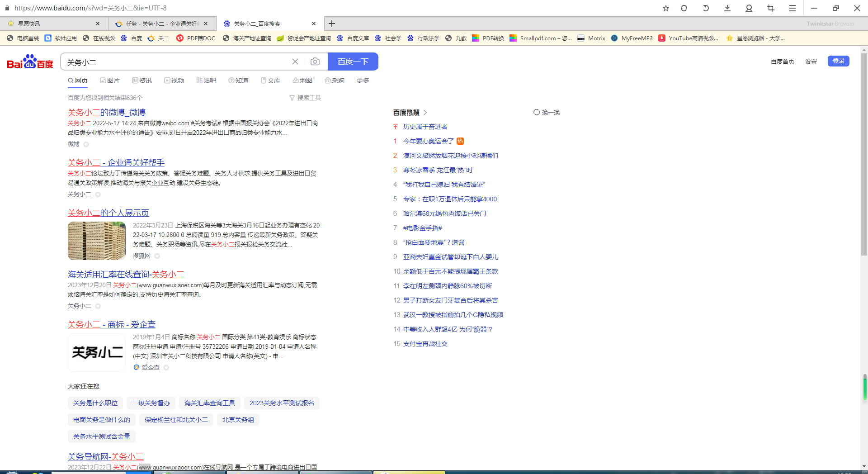Click the page vertical scrollbar thumb

[864, 154]
